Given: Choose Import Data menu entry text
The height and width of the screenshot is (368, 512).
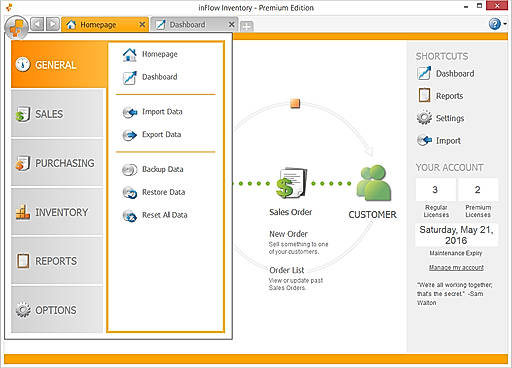Looking at the screenshot, I should pyautogui.click(x=162, y=112).
